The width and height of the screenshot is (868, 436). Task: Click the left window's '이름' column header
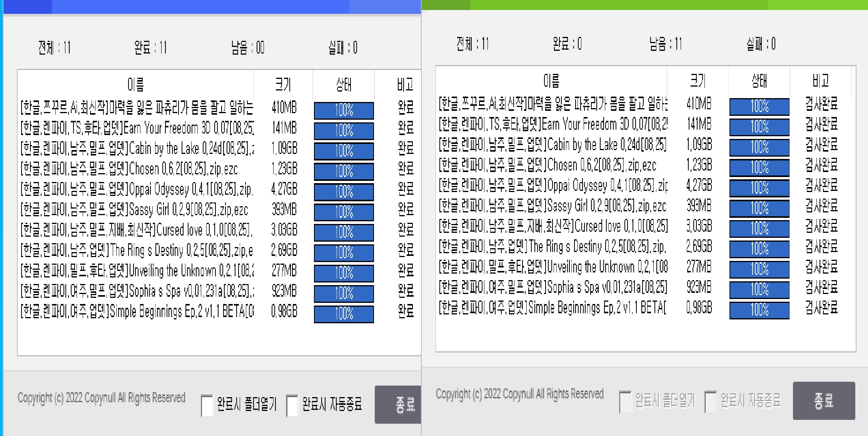135,84
